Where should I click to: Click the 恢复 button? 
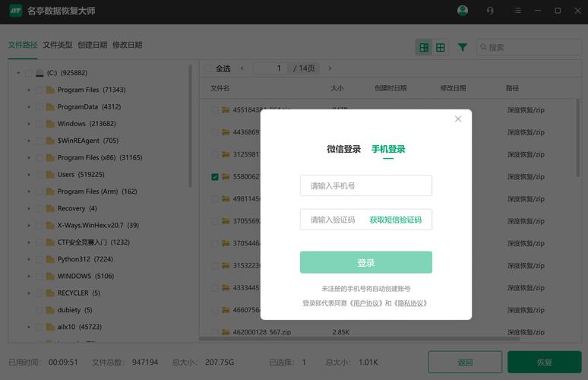545,362
